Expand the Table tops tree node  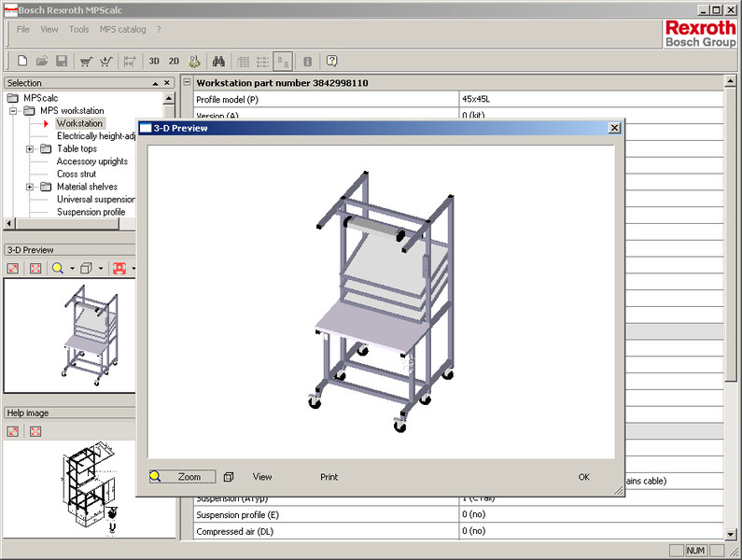30,148
